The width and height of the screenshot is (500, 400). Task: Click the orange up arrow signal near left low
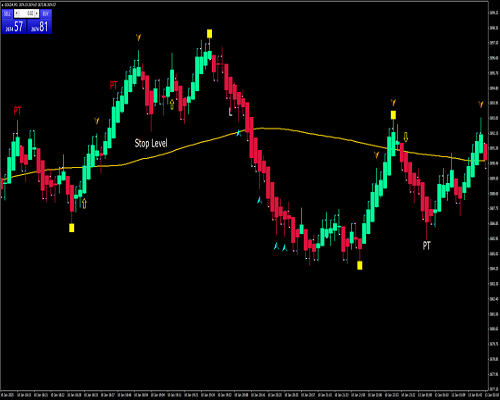(x=84, y=203)
